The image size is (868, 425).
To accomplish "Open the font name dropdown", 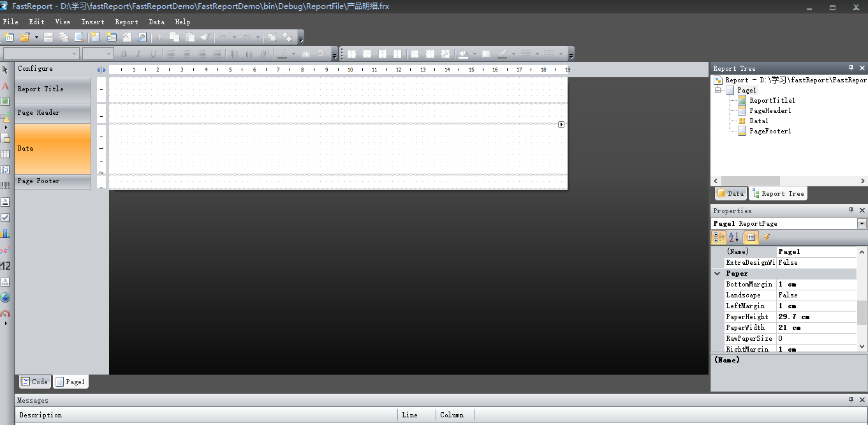I will click(75, 54).
